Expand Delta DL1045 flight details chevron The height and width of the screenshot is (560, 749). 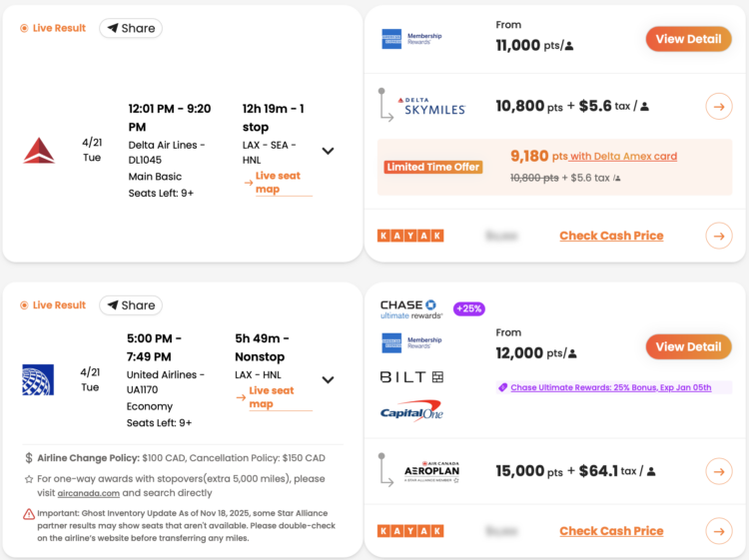click(328, 152)
